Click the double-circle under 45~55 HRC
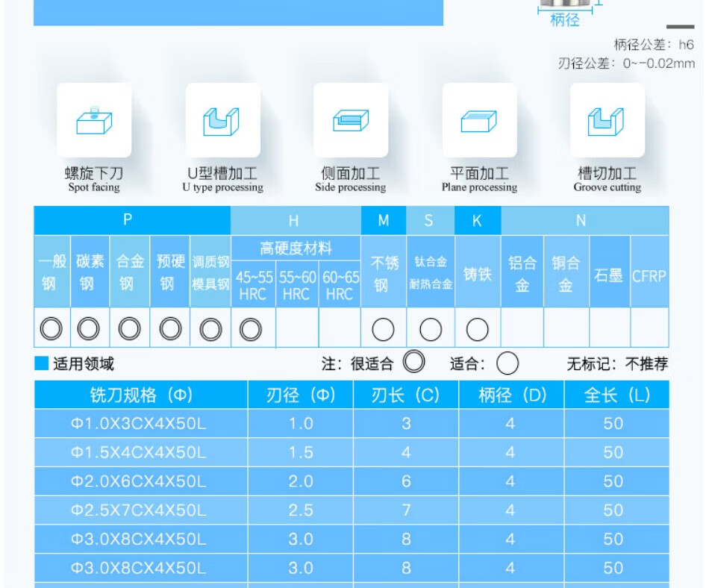The height and width of the screenshot is (588, 709). pos(251,329)
